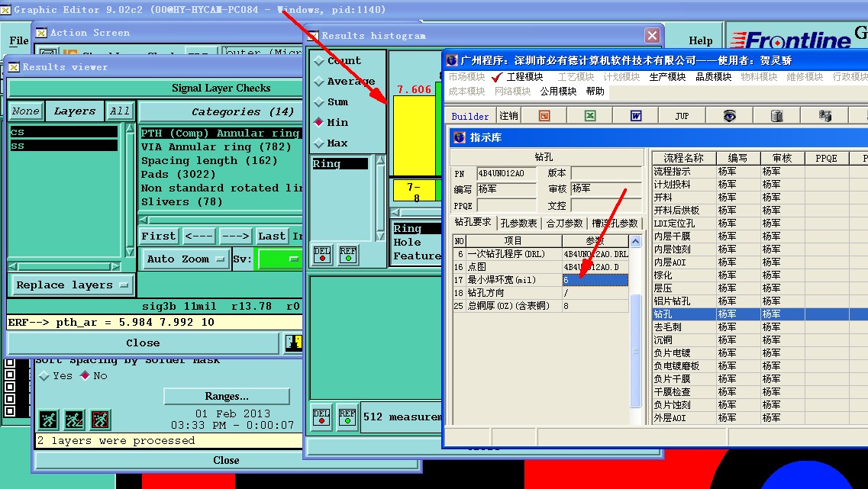The width and height of the screenshot is (868, 489).
Task: Open the Replace layers dropdown
Action: (73, 285)
